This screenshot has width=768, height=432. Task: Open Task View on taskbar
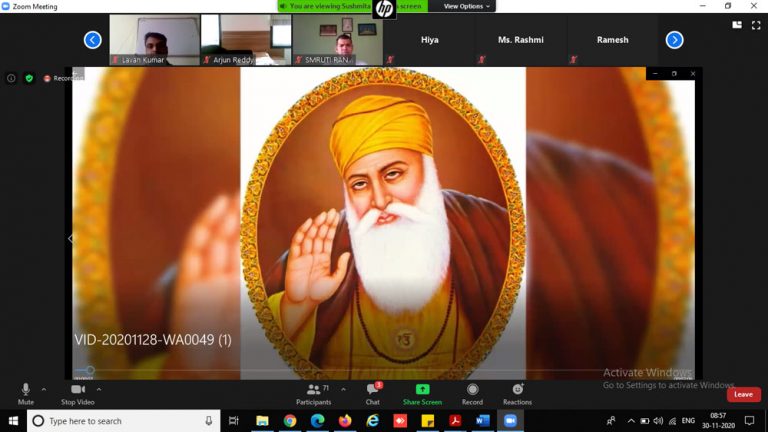pos(234,421)
